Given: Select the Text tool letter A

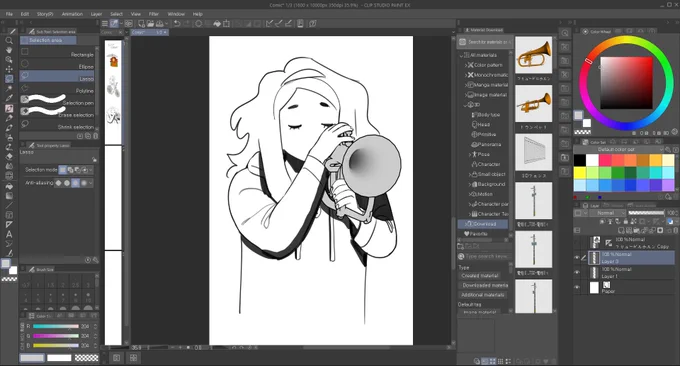Looking at the screenshot, I should [x=9, y=234].
